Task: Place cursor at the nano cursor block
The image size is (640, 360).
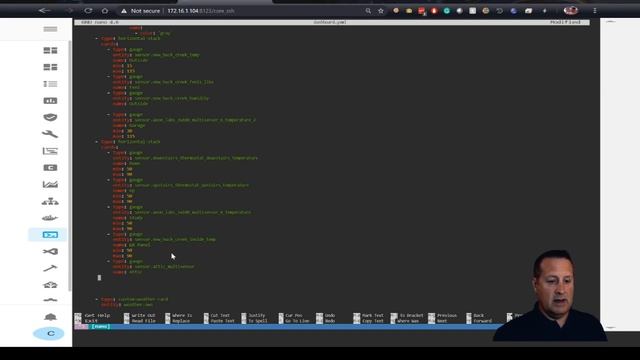Action: (99, 278)
